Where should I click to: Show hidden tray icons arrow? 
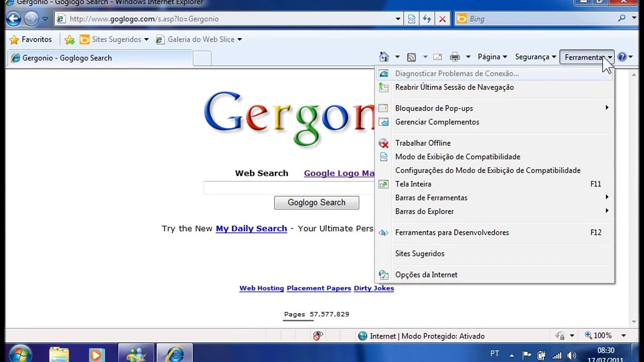point(512,354)
